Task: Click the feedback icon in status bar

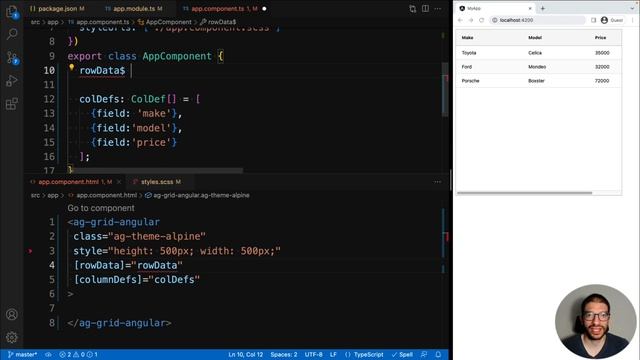Action: [x=424, y=355]
